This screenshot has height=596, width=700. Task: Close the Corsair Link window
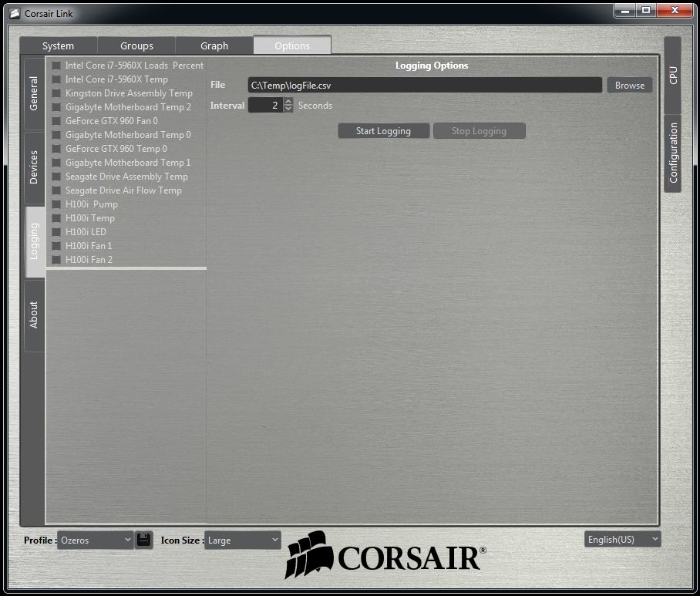[675, 11]
